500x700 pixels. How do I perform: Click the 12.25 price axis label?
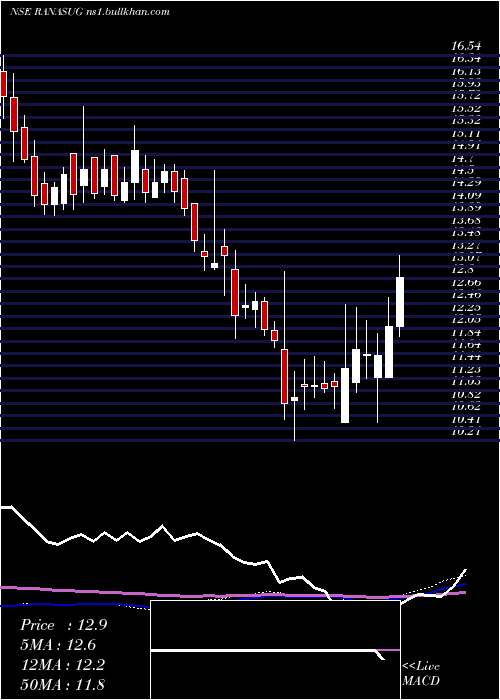click(x=466, y=308)
